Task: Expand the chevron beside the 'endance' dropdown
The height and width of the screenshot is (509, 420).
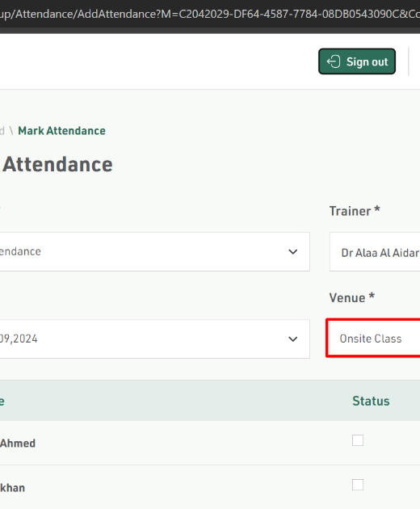Action: point(292,251)
